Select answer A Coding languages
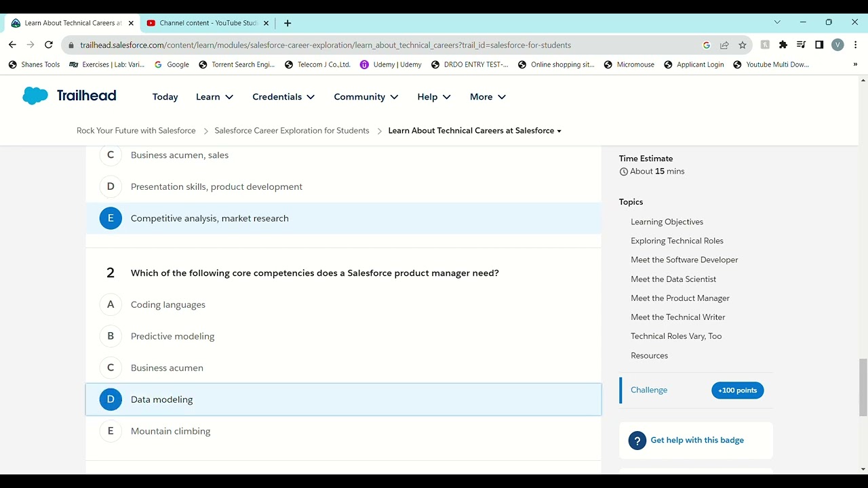This screenshot has width=868, height=488. click(x=344, y=304)
